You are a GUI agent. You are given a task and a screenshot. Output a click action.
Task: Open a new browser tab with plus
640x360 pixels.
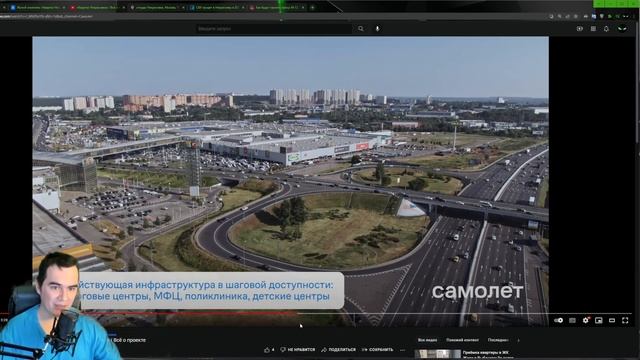pos(313,7)
